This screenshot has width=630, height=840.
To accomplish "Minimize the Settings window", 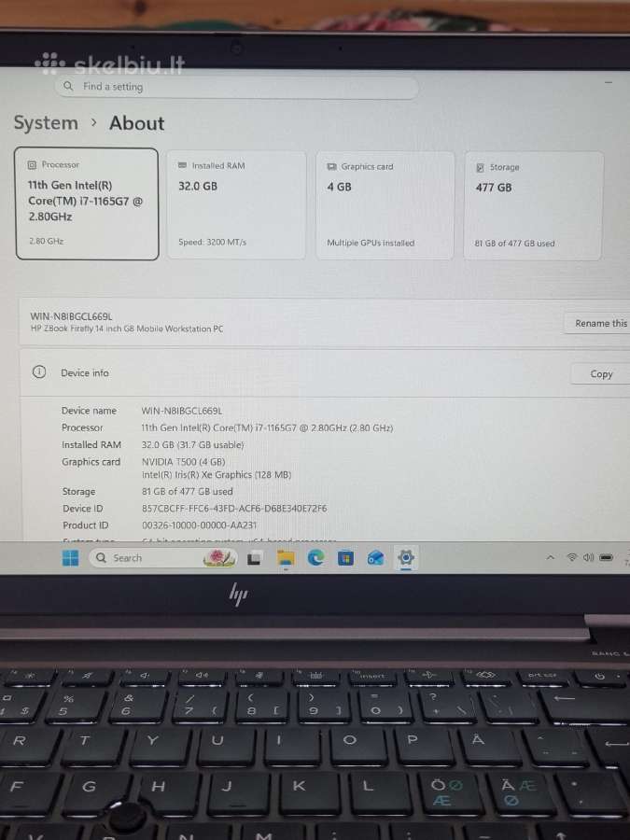I will tap(609, 82).
